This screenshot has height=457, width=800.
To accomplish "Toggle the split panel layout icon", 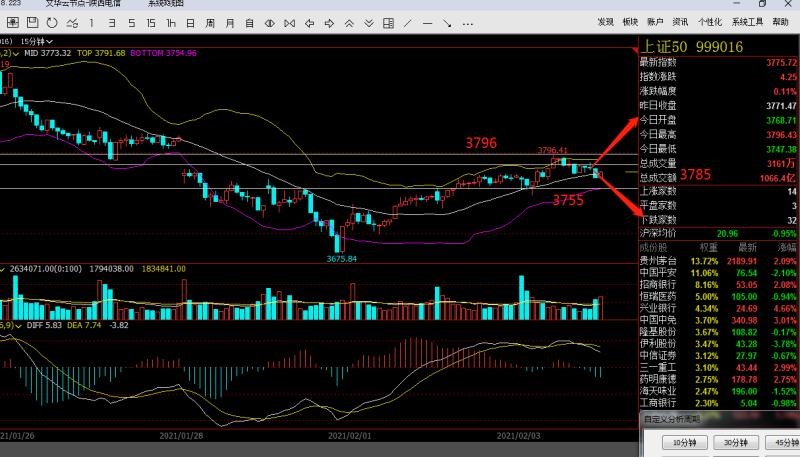I will click(x=388, y=23).
